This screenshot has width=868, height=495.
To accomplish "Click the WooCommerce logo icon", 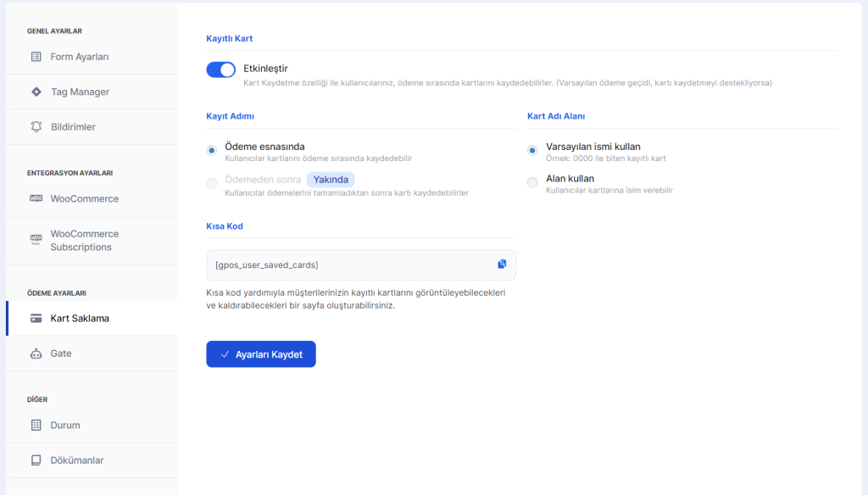I will (x=36, y=198).
